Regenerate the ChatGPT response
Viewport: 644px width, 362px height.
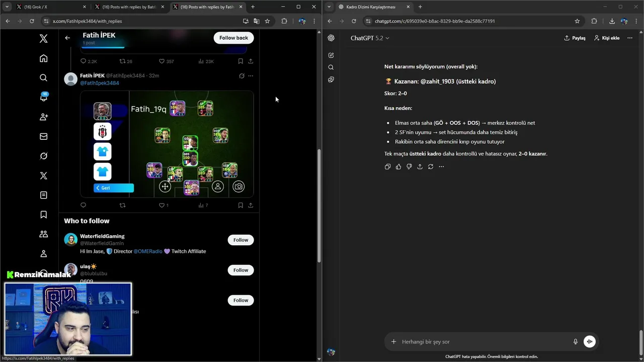click(x=431, y=166)
